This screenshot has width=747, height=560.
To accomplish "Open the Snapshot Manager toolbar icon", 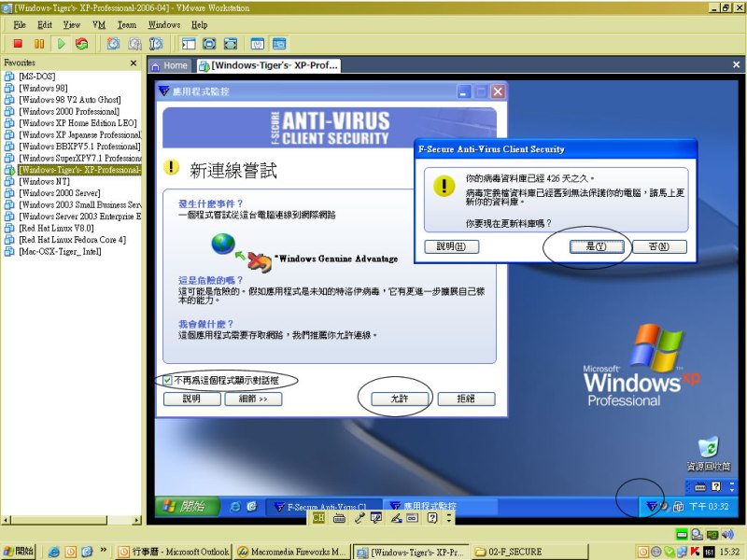I will coord(156,44).
